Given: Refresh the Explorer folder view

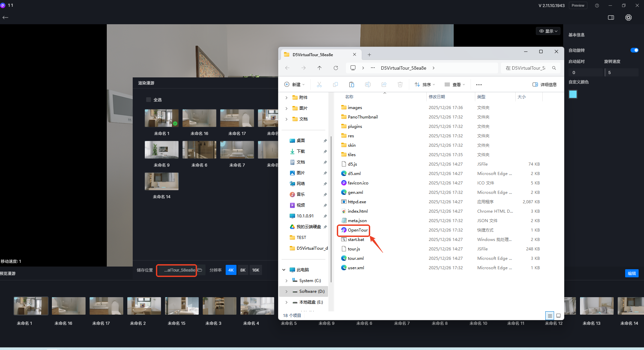Looking at the screenshot, I should coord(336,68).
